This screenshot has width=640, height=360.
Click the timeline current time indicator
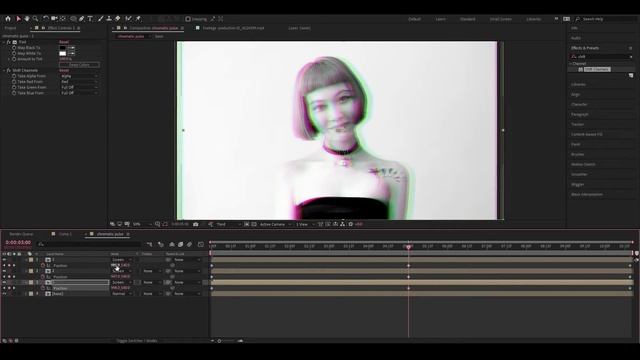(408, 247)
